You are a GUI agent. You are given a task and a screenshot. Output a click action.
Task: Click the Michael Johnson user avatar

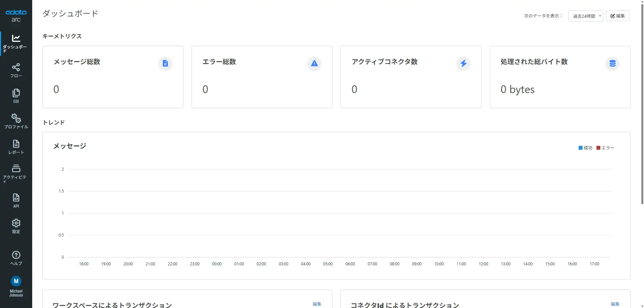click(x=16, y=281)
